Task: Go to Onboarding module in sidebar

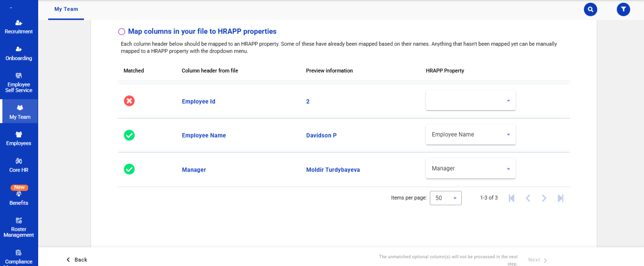Action: (x=19, y=53)
